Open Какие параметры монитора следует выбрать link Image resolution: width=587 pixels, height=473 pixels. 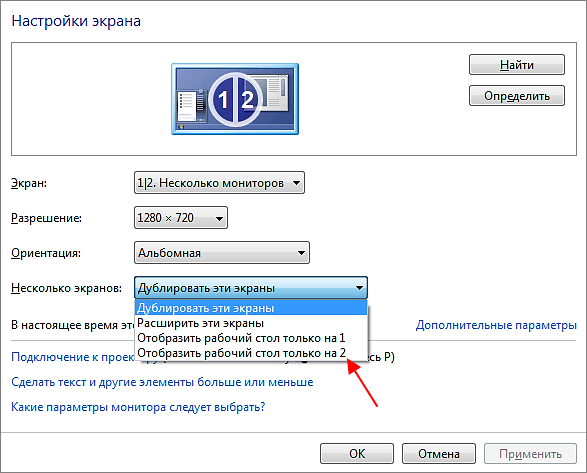point(138,407)
